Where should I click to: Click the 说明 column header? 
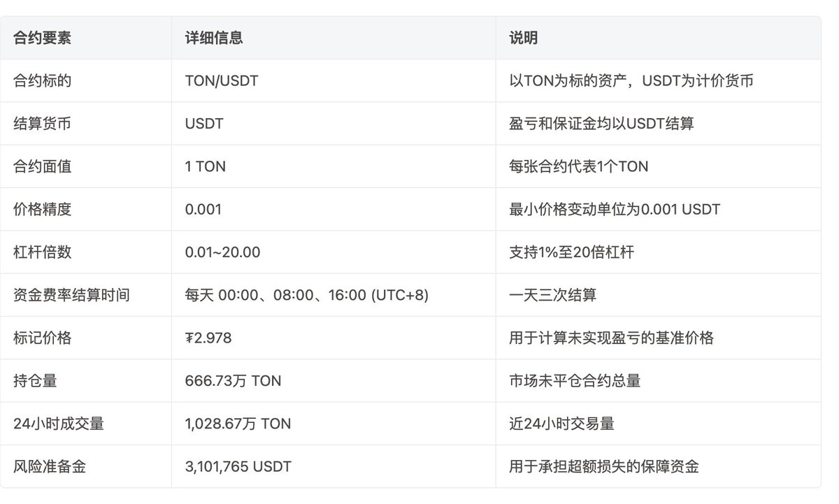tap(523, 38)
